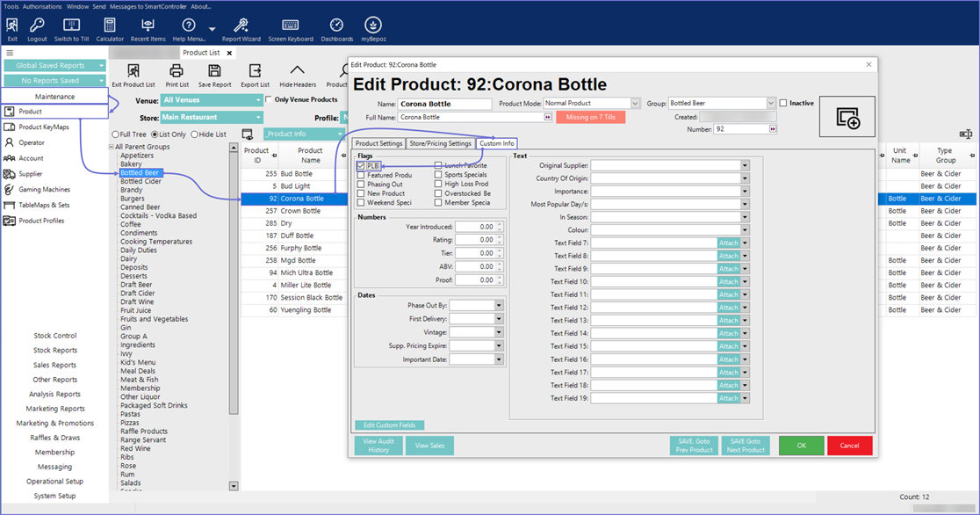This screenshot has height=515, width=980.
Task: Open the Venue dropdown
Action: [x=258, y=100]
